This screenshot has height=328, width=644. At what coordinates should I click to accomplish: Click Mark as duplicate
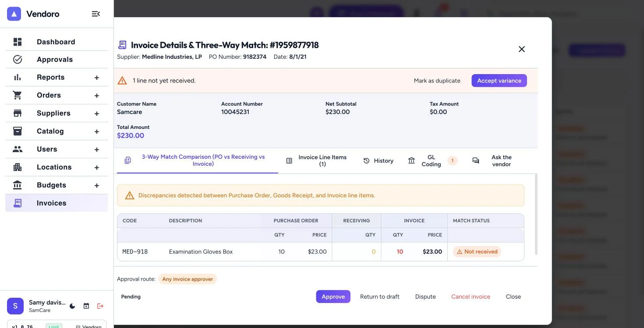pyautogui.click(x=437, y=81)
